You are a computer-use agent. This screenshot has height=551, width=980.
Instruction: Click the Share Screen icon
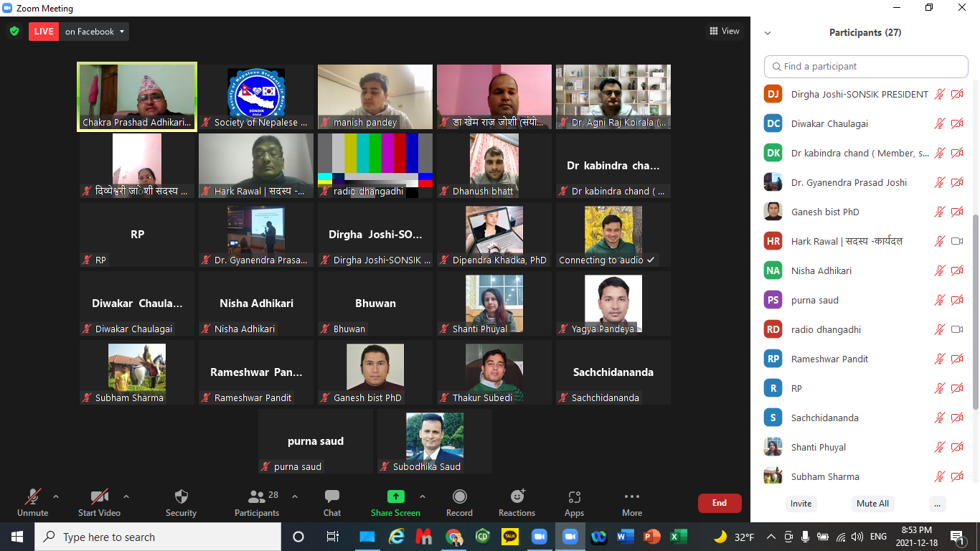(395, 497)
